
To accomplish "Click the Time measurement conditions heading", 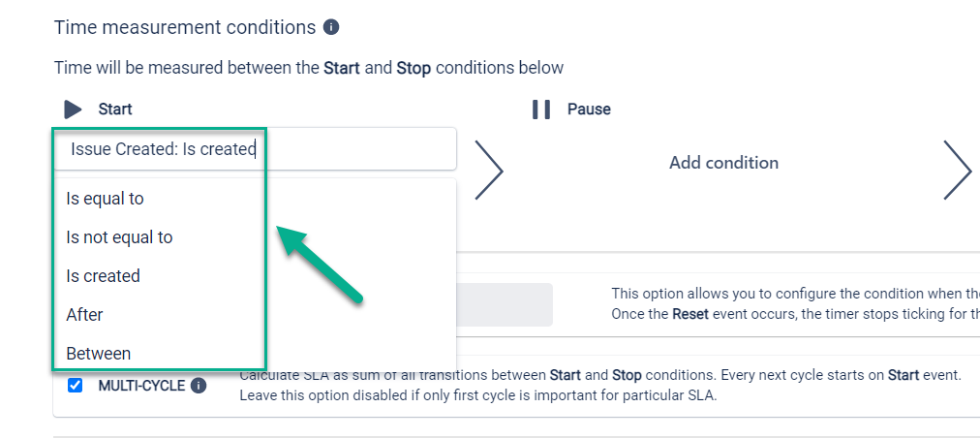I will click(x=185, y=27).
